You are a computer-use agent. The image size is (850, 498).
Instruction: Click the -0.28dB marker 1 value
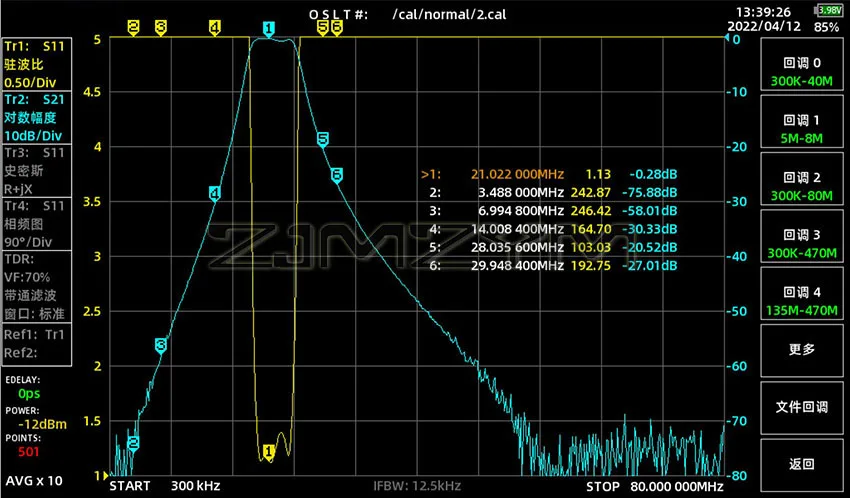pos(653,174)
